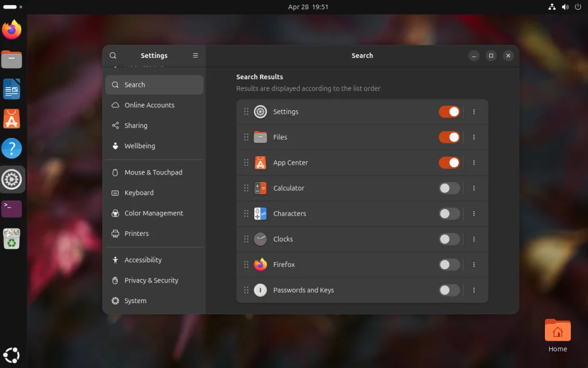Select Mouse & Touchpad in sidebar
Viewport: 588px width, 368px height.
[x=154, y=172]
